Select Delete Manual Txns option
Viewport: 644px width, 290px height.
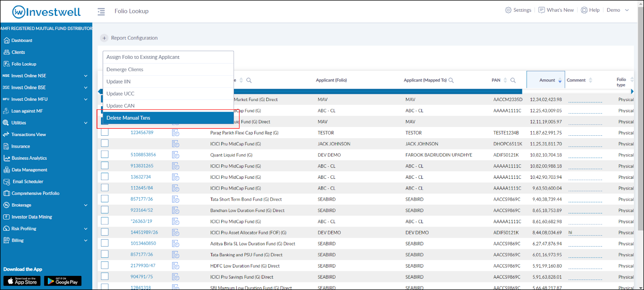point(168,118)
